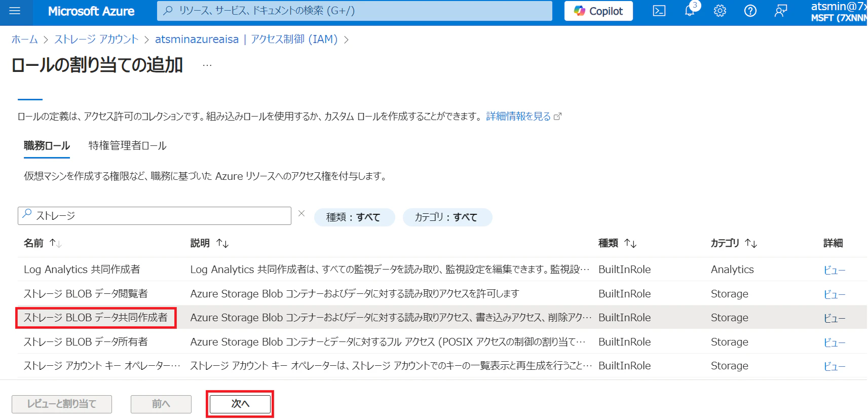Screen dimensions: 868x420
Task: Open Cloud Shell from the top bar
Action: [x=659, y=11]
